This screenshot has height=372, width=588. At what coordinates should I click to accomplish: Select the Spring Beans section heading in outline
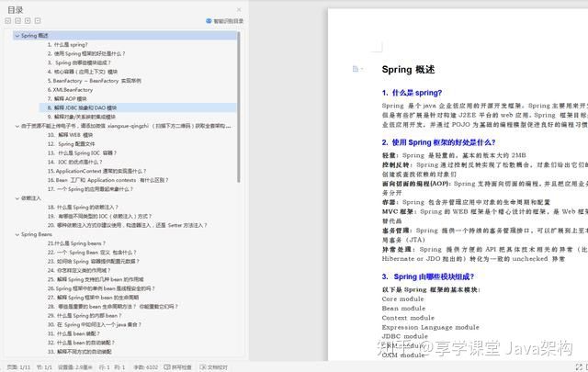37,234
